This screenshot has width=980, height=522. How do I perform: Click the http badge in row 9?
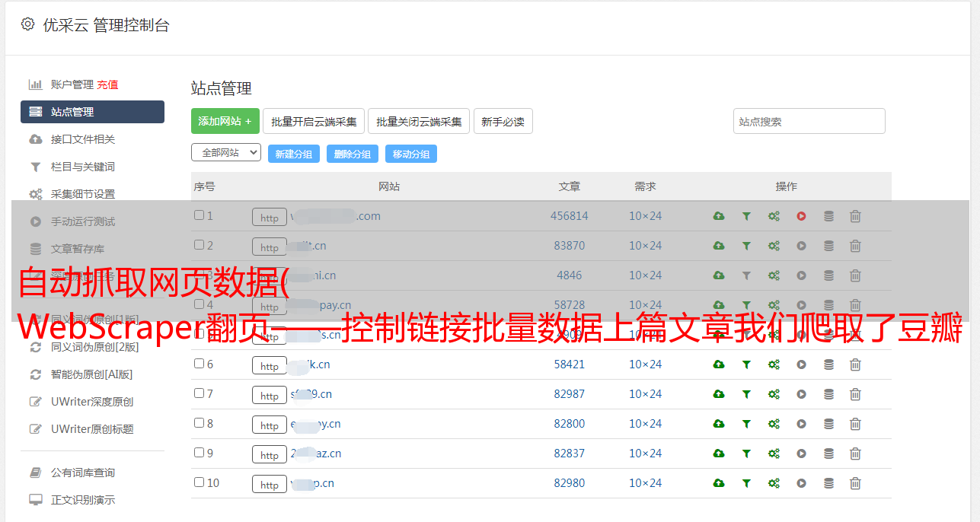click(x=270, y=454)
